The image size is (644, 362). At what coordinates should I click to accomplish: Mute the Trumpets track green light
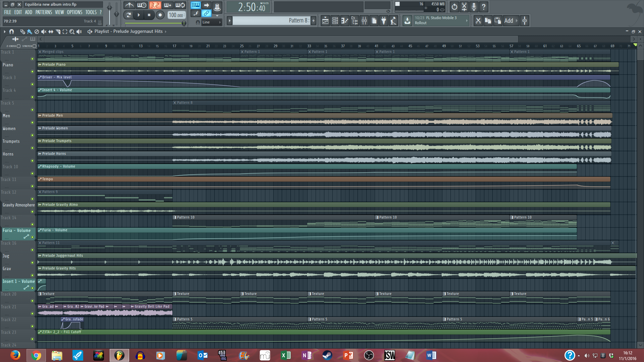tap(33, 148)
